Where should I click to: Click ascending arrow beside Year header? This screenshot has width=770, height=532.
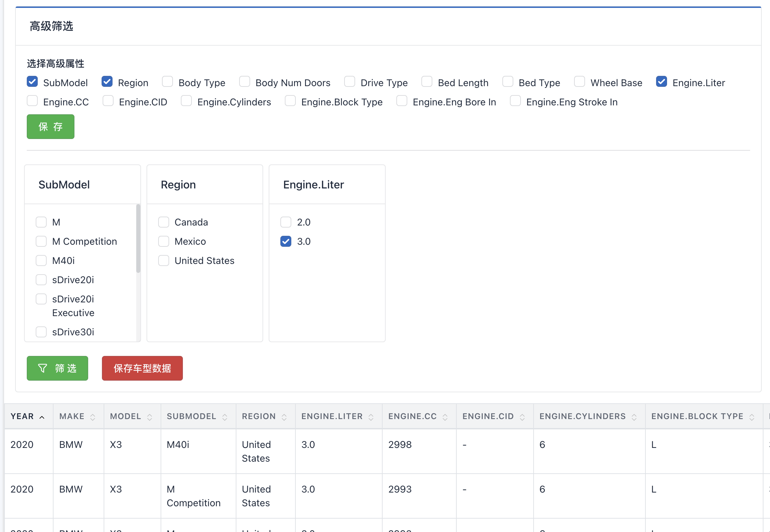tap(42, 417)
